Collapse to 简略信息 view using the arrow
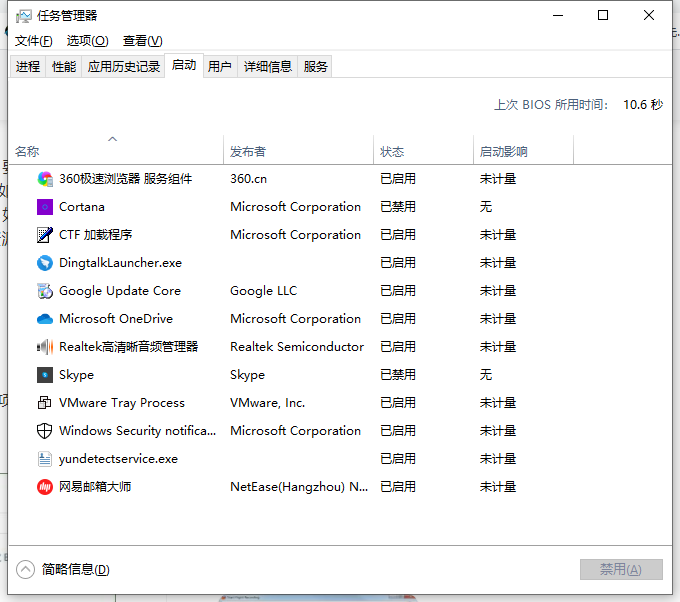 pyautogui.click(x=26, y=569)
